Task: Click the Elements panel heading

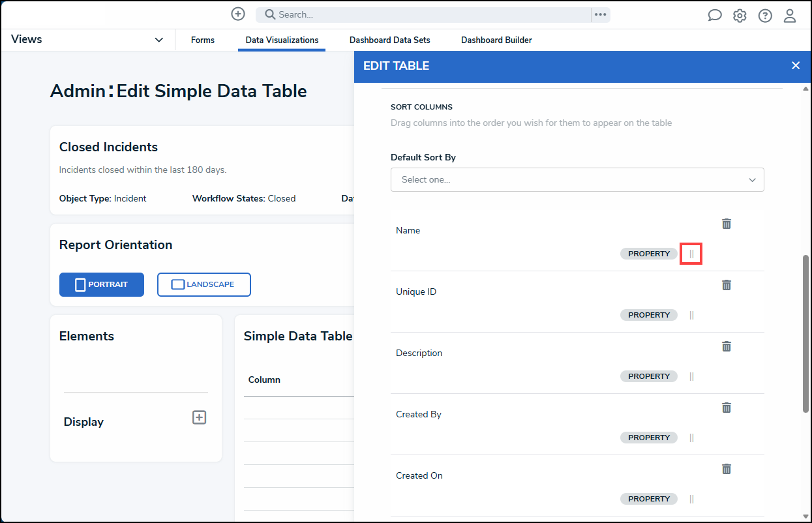Action: tap(87, 336)
